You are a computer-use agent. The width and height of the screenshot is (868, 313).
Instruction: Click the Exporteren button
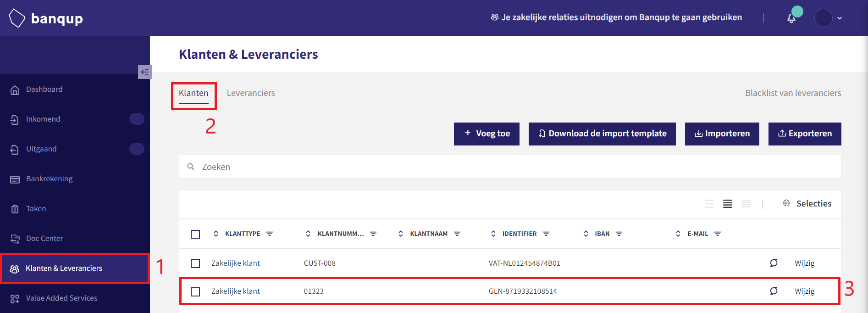(x=805, y=134)
